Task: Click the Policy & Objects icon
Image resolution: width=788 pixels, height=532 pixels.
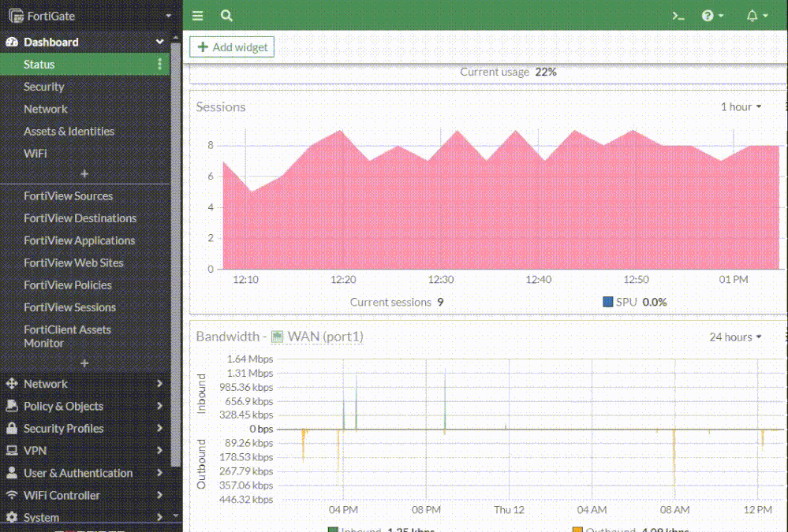Action: 12,406
